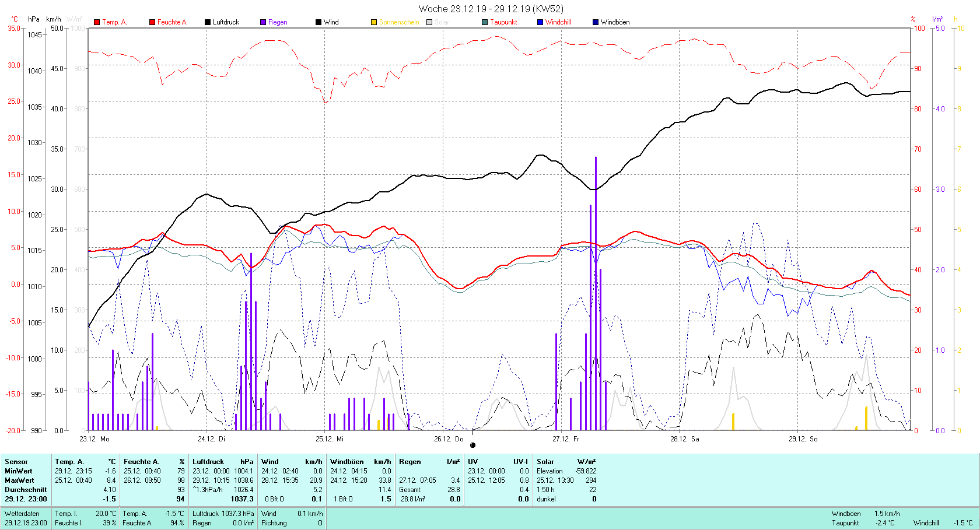Click the dark blue Windböen legend swatch
This screenshot has height=530, width=980.
[596, 22]
